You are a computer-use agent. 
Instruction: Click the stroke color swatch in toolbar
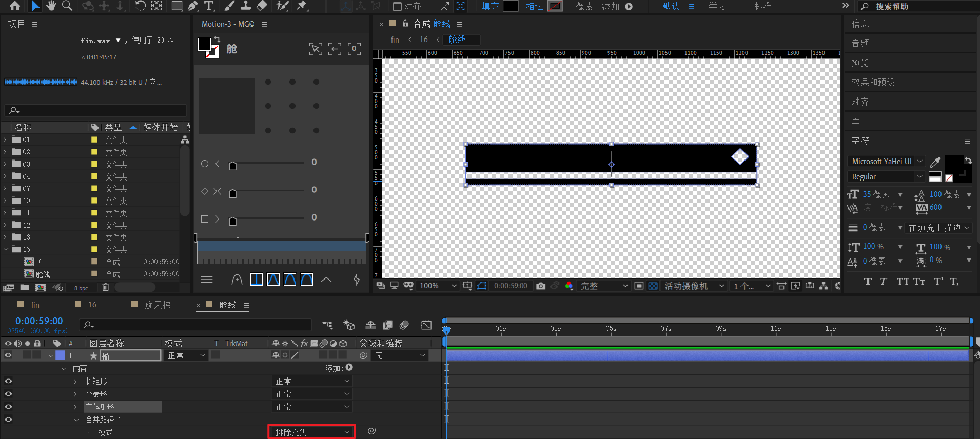pyautogui.click(x=555, y=6)
